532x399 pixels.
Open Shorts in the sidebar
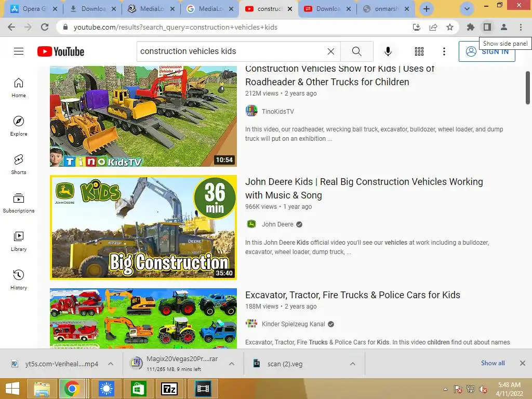[19, 165]
